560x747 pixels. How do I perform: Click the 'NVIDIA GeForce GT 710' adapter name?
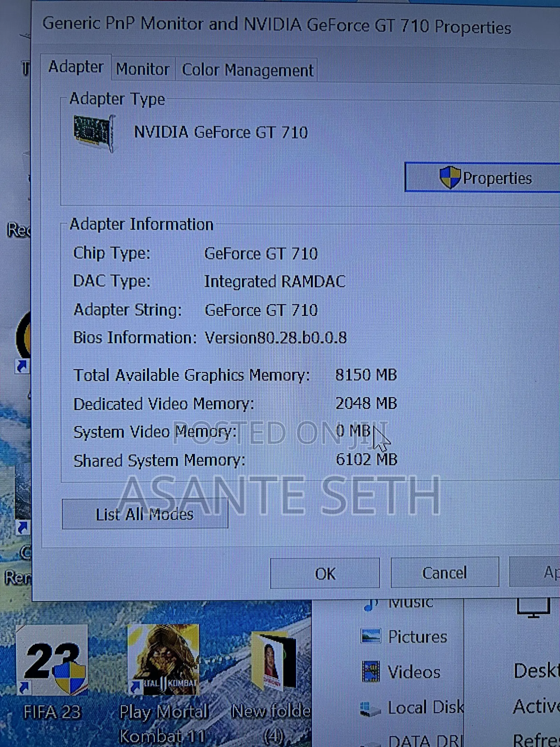click(221, 133)
